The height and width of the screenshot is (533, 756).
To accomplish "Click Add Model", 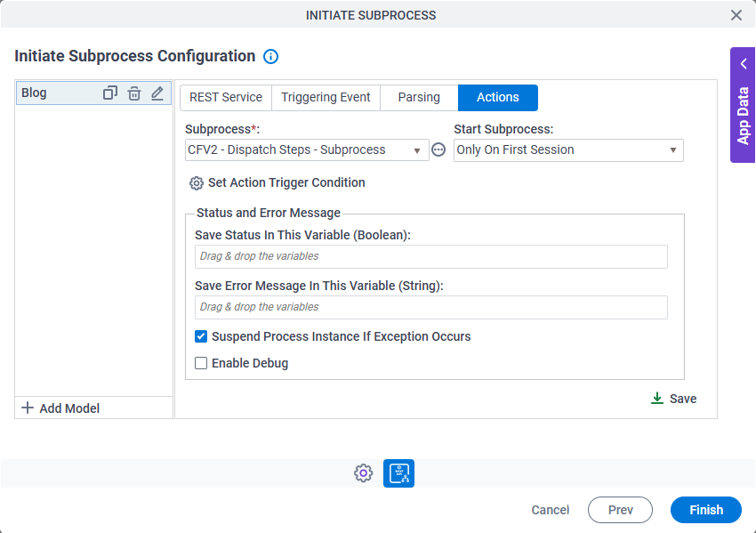I will tap(60, 408).
